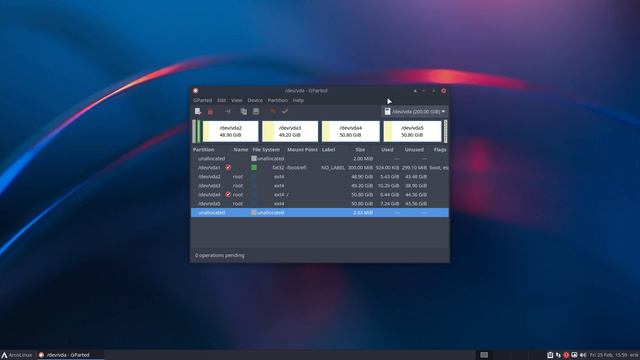Open the Help menu

(x=298, y=100)
